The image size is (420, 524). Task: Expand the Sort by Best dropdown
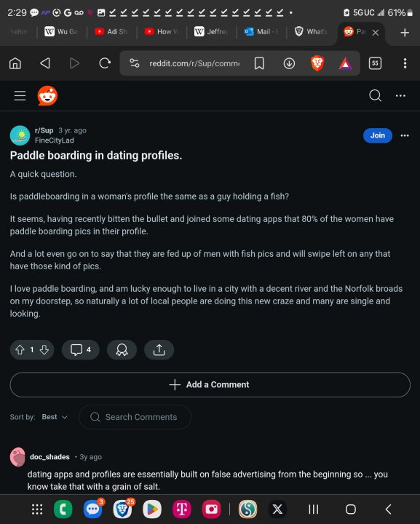(55, 417)
